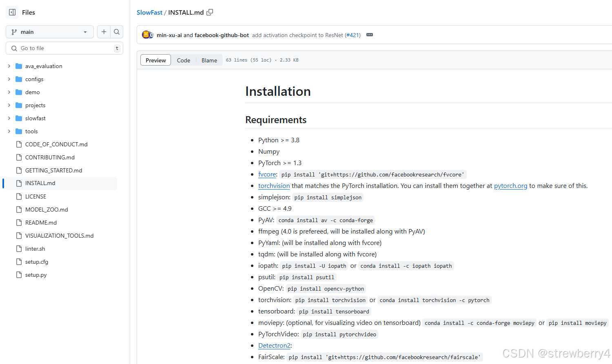This screenshot has width=612, height=364.
Task: Open CONTRIBUTING.md file
Action: (x=50, y=157)
